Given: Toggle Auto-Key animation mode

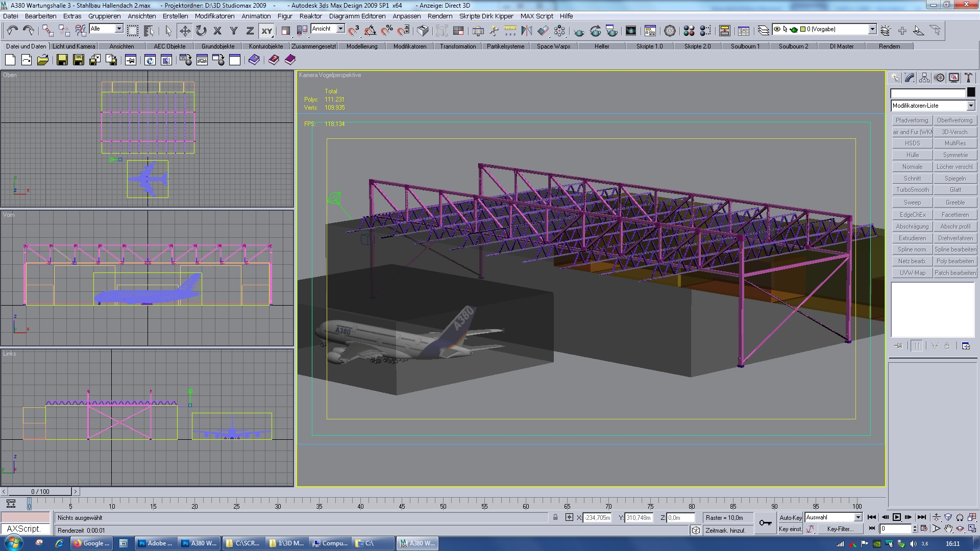Looking at the screenshot, I should tap(790, 517).
